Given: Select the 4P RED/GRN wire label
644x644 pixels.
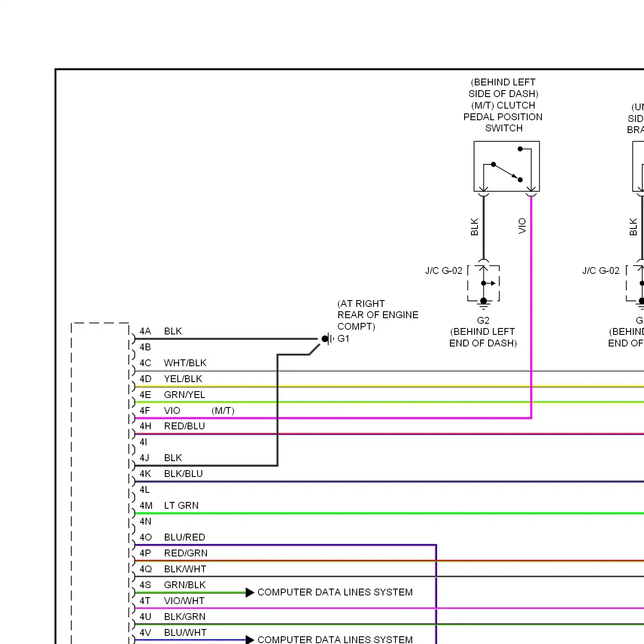Looking at the screenshot, I should [x=173, y=553].
